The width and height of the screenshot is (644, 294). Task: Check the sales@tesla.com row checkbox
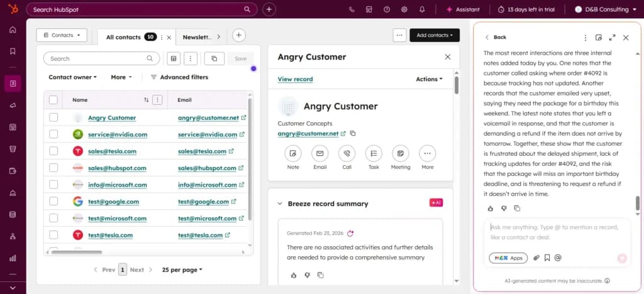click(53, 151)
